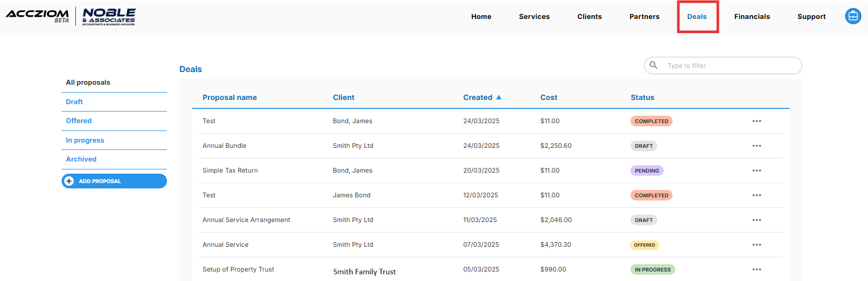Open the briefcase profile icon
This screenshot has height=281, width=868.
(x=853, y=16)
